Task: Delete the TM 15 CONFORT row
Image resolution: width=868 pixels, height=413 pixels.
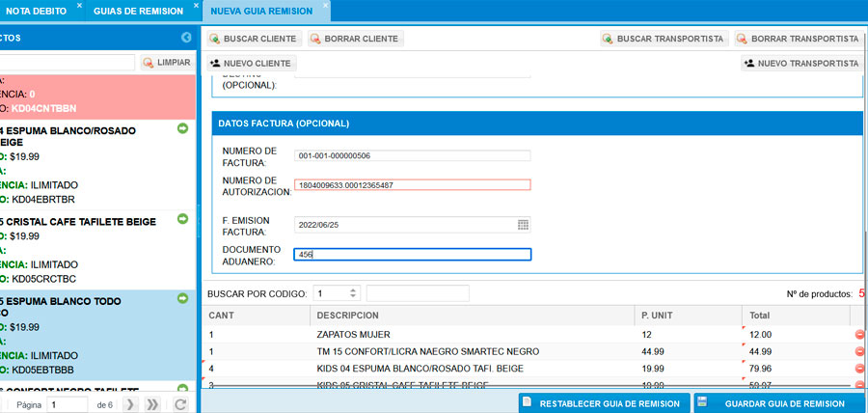Action: pyautogui.click(x=859, y=351)
